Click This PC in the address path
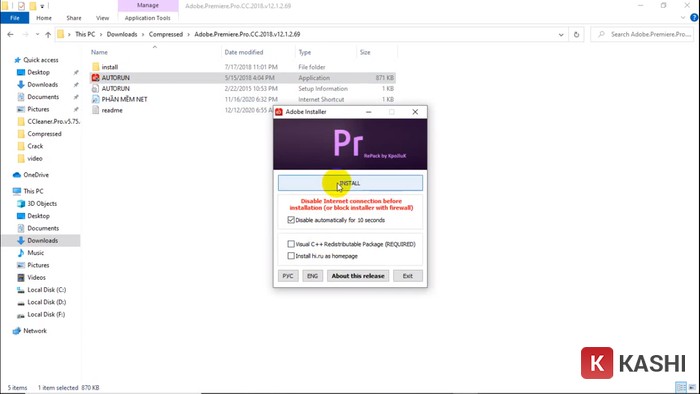Screen dimensions: 700x394 tap(85, 34)
